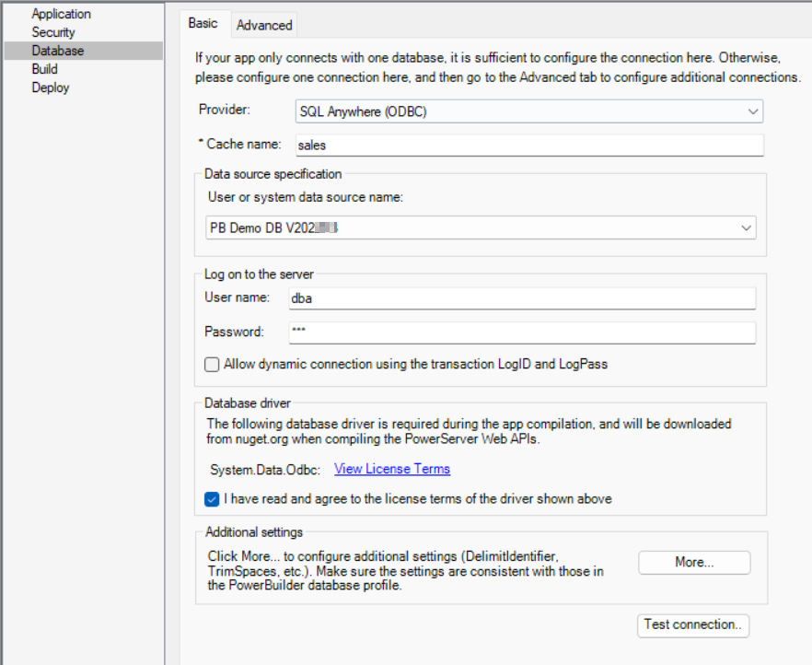Viewport: 812px width, 665px height.
Task: Click the Test connection button
Action: (693, 624)
